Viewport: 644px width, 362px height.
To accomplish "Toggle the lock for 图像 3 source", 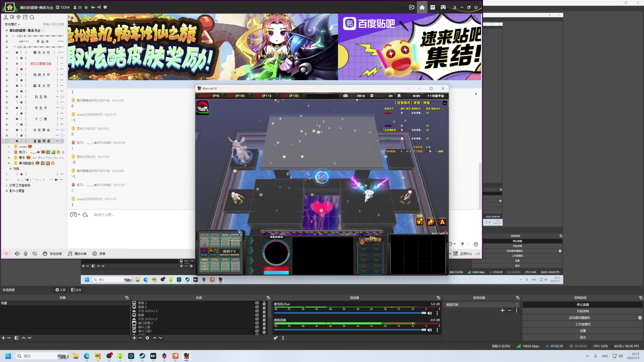I will click(x=264, y=303).
